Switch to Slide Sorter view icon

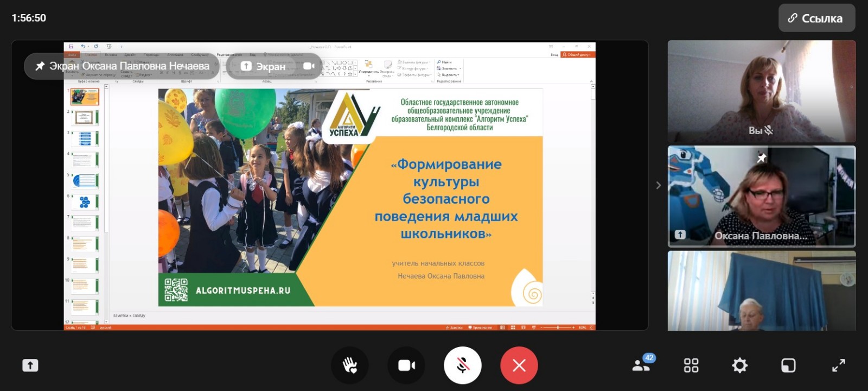click(x=513, y=327)
